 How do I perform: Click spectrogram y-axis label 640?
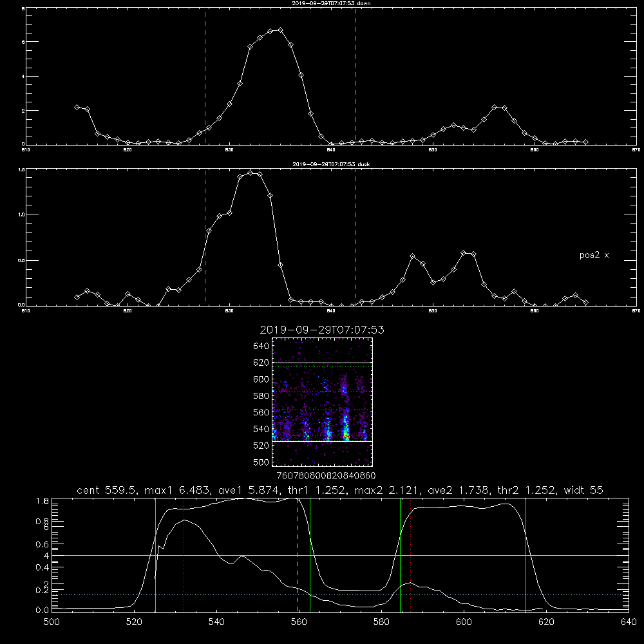click(x=261, y=346)
